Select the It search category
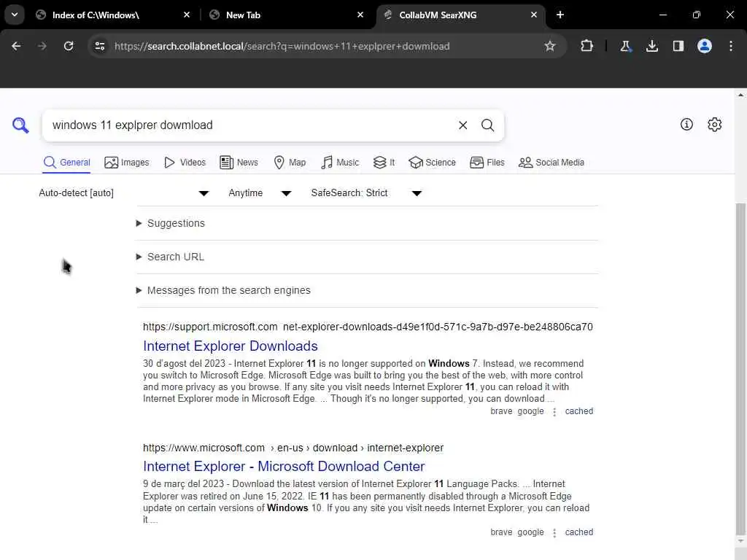The height and width of the screenshot is (560, 747). [x=384, y=163]
